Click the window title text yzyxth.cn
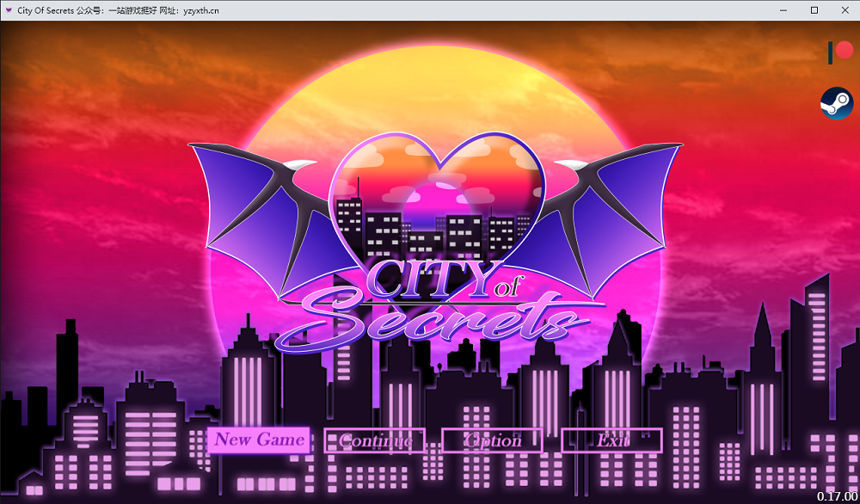This screenshot has height=504, width=860. pos(201,10)
